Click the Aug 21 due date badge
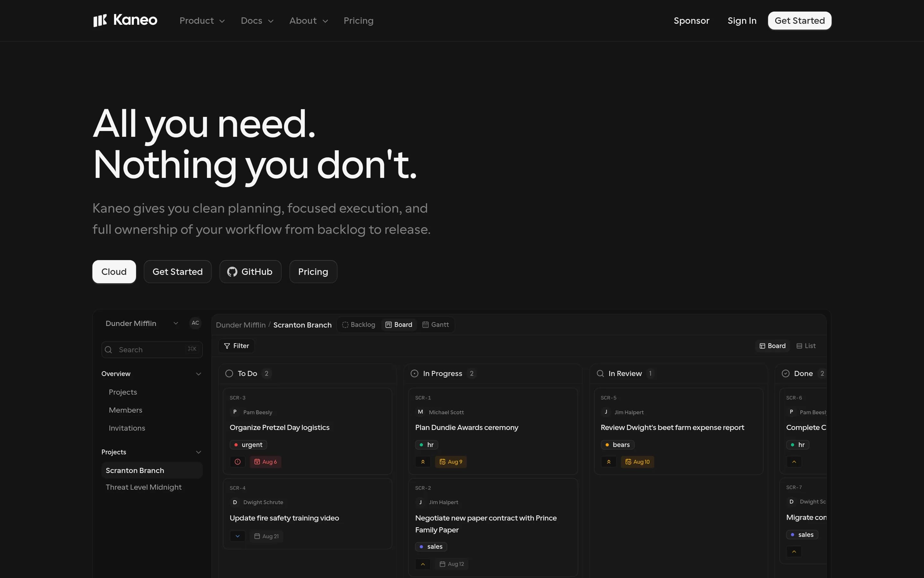 coord(267,536)
